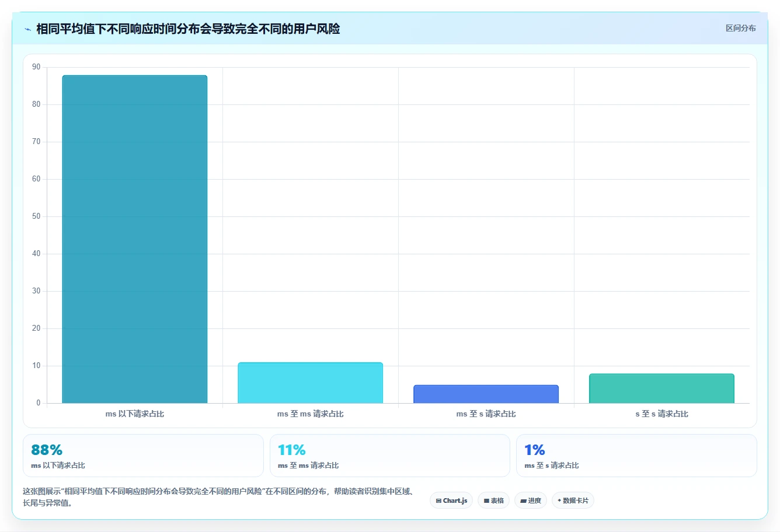Click the y-axis tick label 30
The height and width of the screenshot is (532, 780).
pos(37,291)
